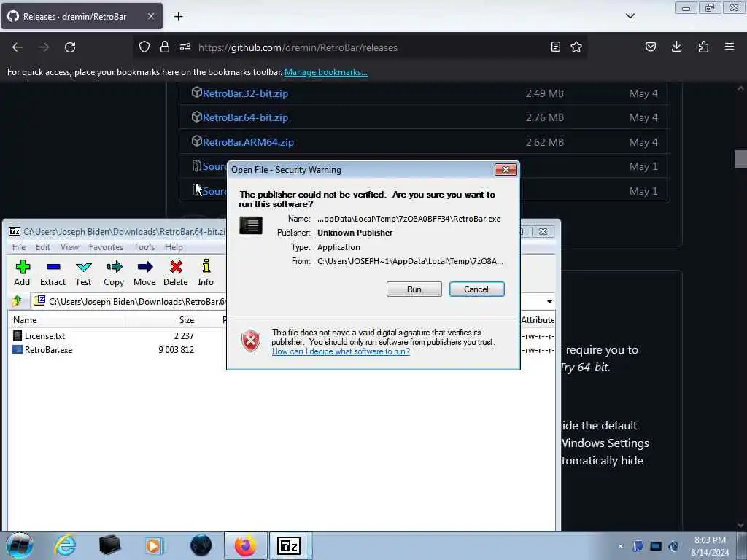This screenshot has width=747, height=560.
Task: Click Cancel in the Security Warning dialog
Action: coord(476,289)
